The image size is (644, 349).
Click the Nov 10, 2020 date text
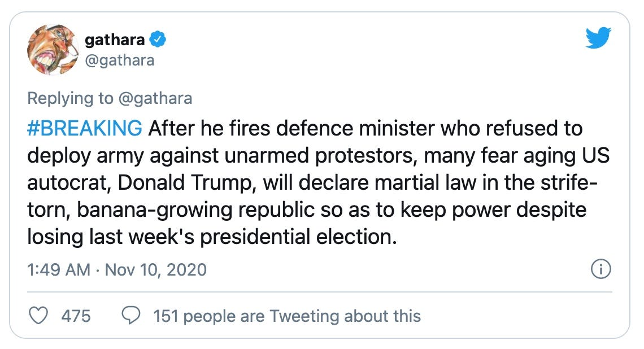point(156,270)
